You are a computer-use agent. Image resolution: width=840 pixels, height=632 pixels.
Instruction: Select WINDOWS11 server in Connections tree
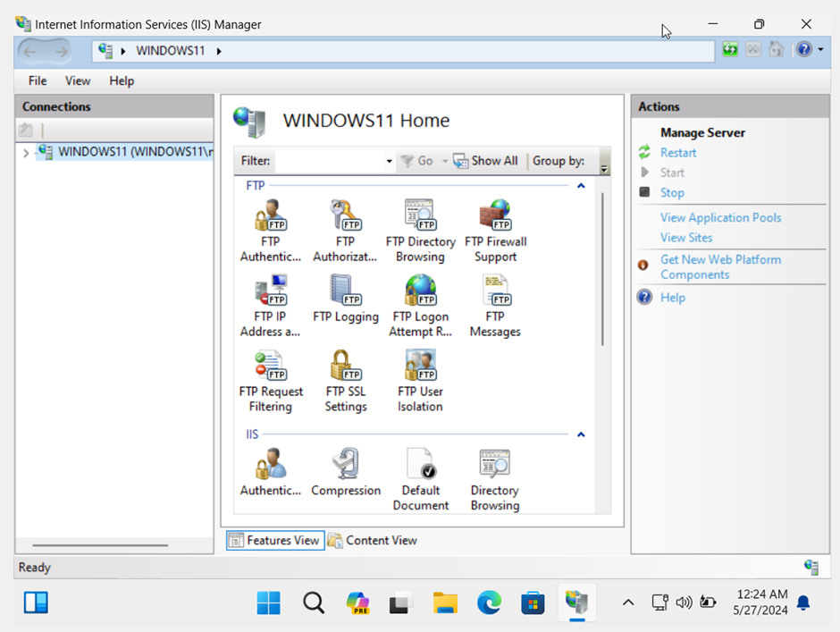[124, 152]
